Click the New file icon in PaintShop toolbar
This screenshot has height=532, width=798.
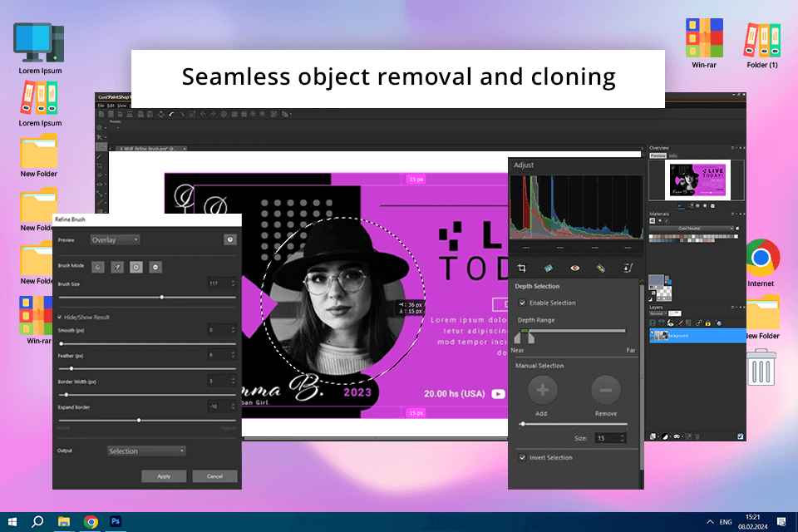[x=101, y=114]
